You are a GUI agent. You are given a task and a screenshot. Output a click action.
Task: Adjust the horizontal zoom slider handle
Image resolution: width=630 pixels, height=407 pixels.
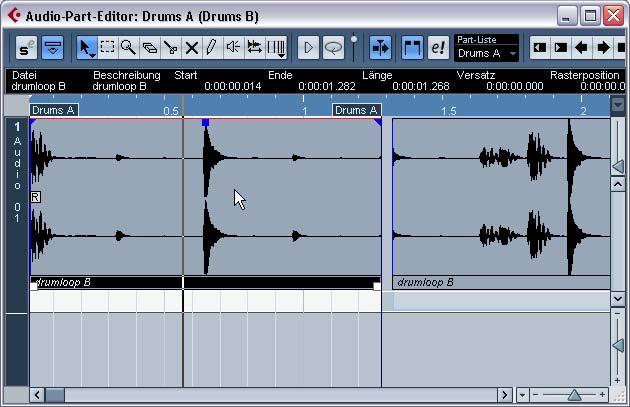(574, 395)
